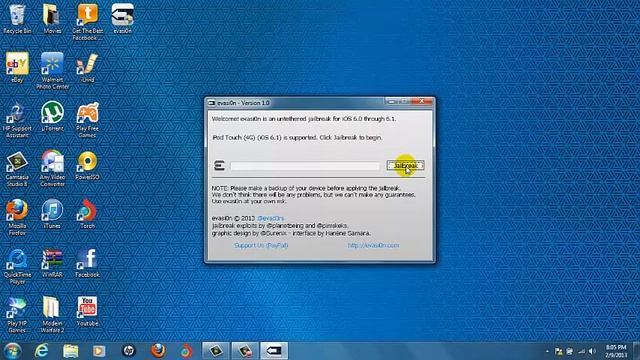Open WinRAR desktop shortcut
Viewport: 640px width, 360px height.
click(52, 263)
